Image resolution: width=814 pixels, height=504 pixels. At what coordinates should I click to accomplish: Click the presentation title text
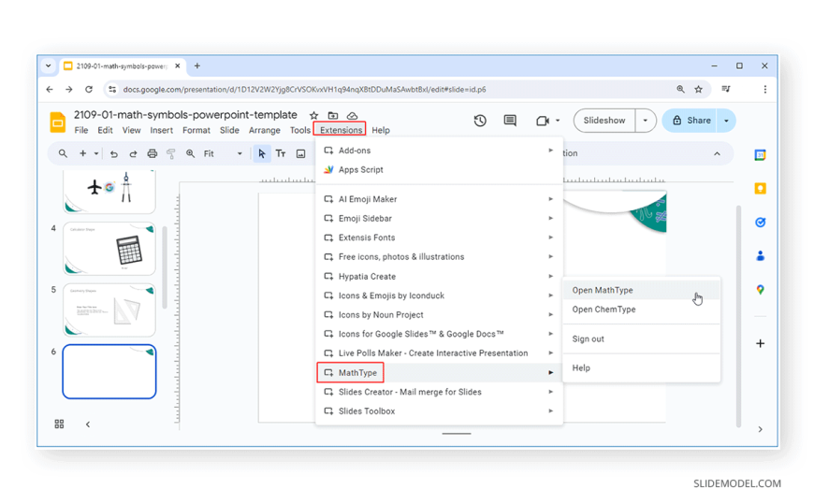(x=185, y=115)
